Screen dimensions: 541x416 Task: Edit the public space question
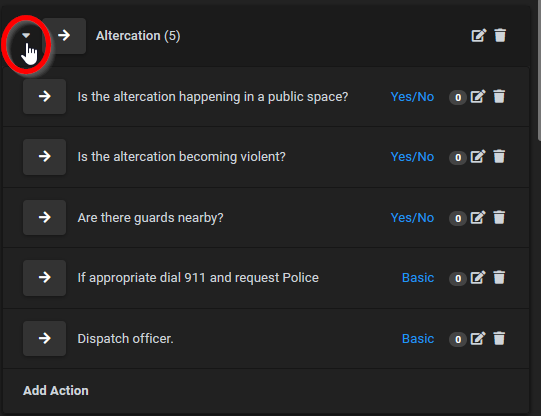coord(478,97)
